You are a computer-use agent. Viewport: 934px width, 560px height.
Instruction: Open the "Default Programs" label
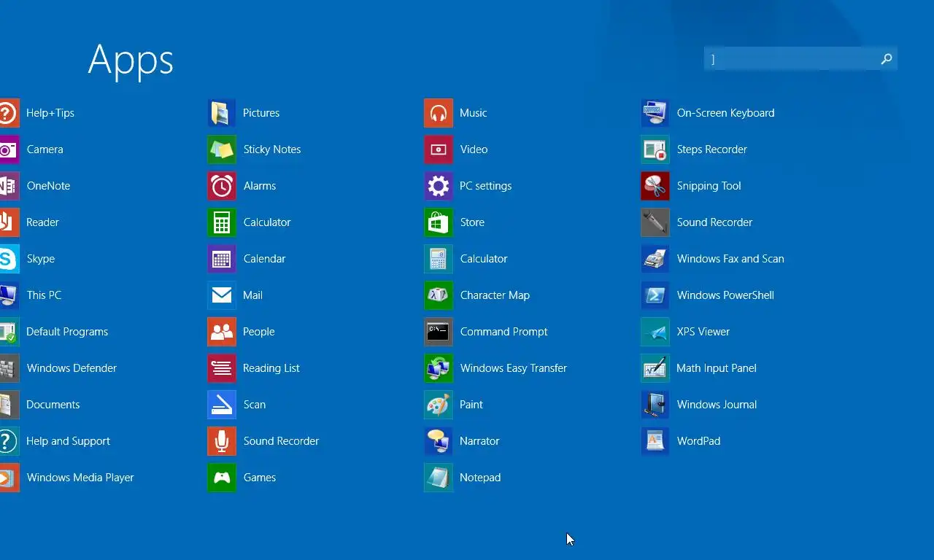[67, 332]
